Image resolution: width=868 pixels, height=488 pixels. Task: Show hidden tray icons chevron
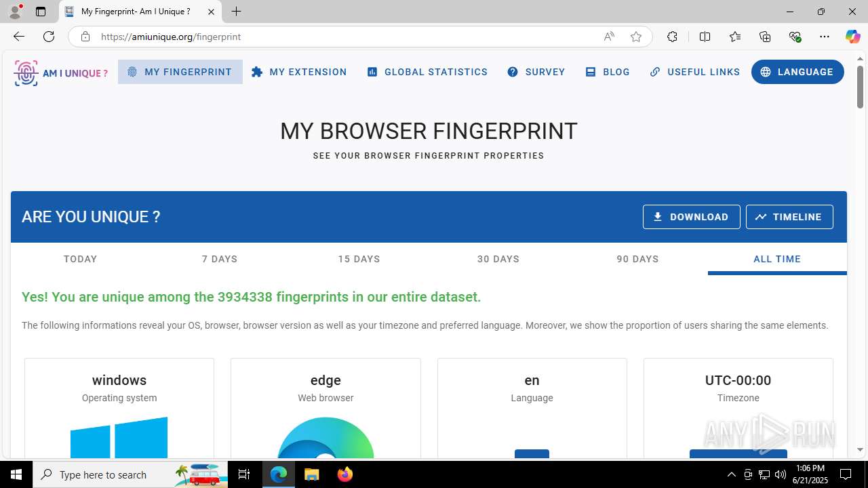pyautogui.click(x=731, y=474)
